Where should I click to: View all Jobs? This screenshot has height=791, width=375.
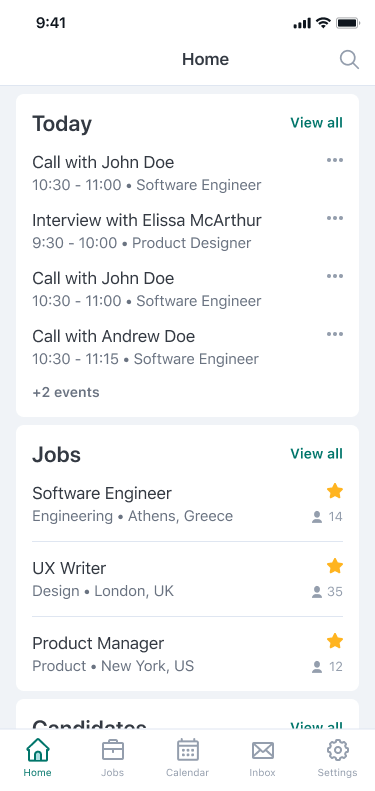click(x=316, y=454)
